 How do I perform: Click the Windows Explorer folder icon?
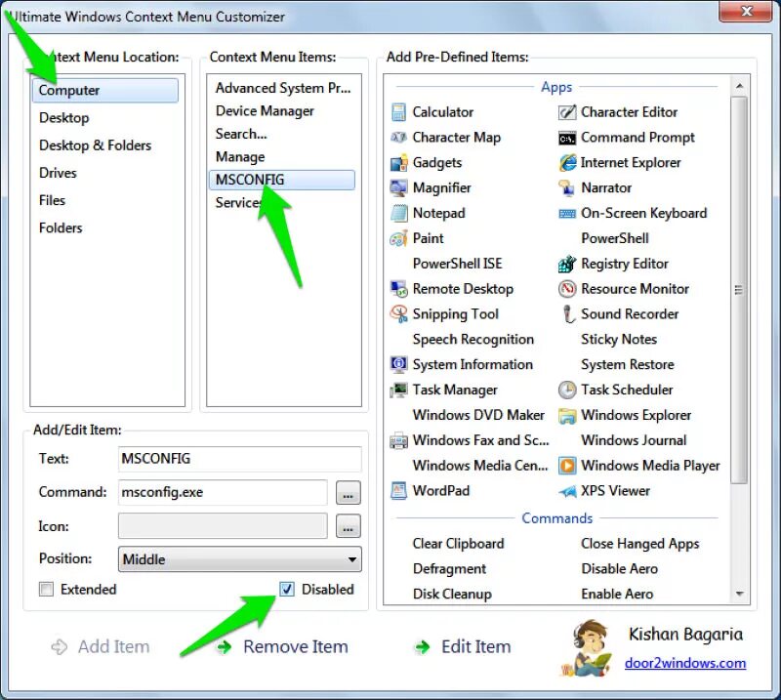pos(567,416)
